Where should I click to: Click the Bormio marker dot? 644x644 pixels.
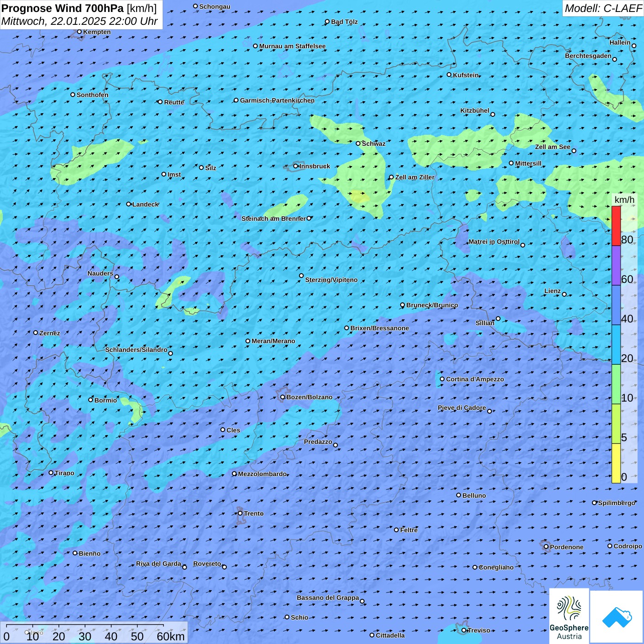pyautogui.click(x=91, y=400)
